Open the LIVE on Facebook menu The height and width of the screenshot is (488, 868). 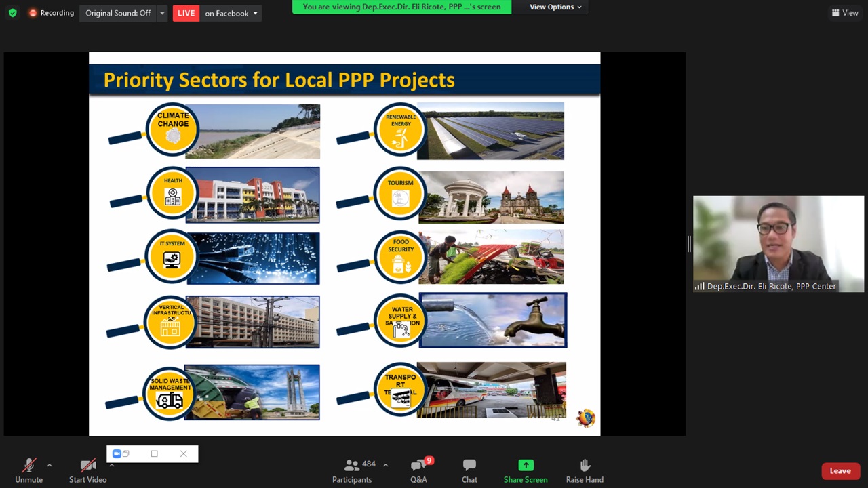231,13
